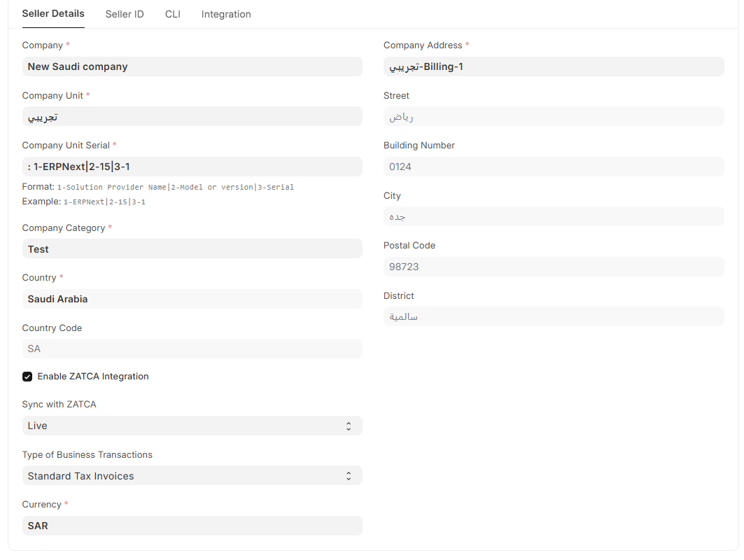The width and height of the screenshot is (744, 560).
Task: Select the Postal Code field
Action: (x=553, y=267)
